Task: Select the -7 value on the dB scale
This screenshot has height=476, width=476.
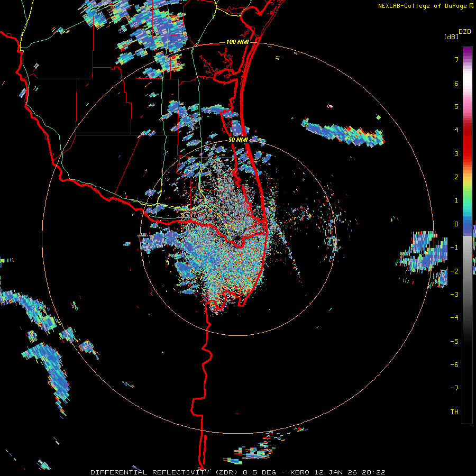Action: [x=454, y=388]
